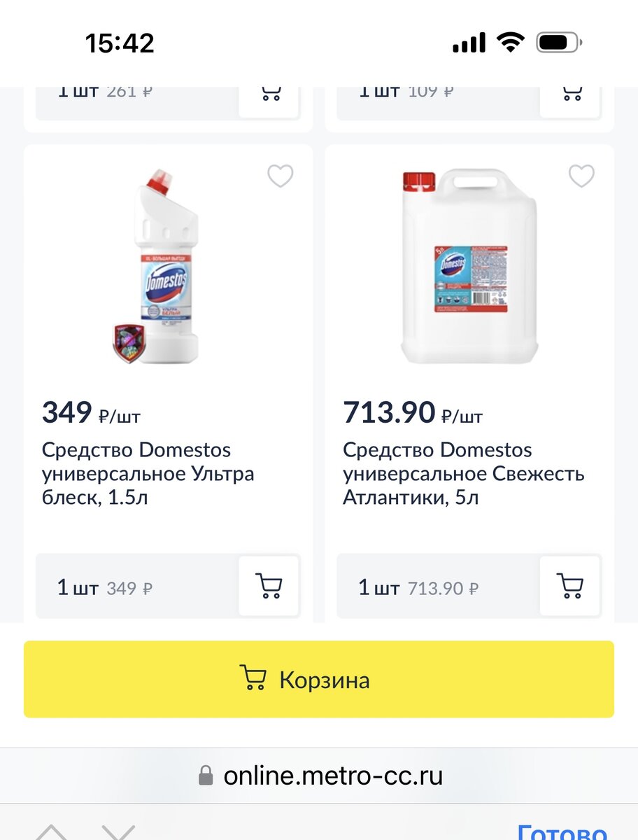Screen dimensions: 638x840
Task: Favorite the Domestos Ультра блеск product
Action: [281, 176]
